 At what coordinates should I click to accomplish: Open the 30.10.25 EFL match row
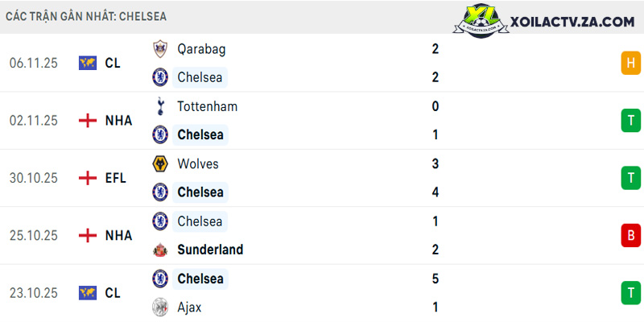322,178
